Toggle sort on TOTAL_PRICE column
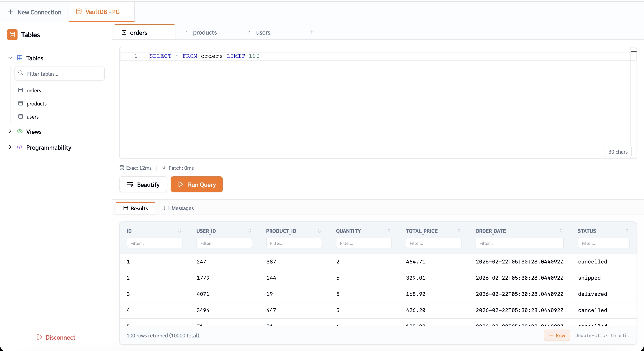 click(459, 231)
